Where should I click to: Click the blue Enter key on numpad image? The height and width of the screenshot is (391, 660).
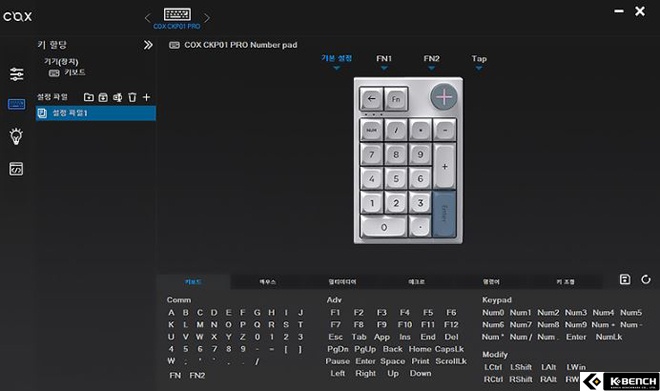tap(444, 214)
